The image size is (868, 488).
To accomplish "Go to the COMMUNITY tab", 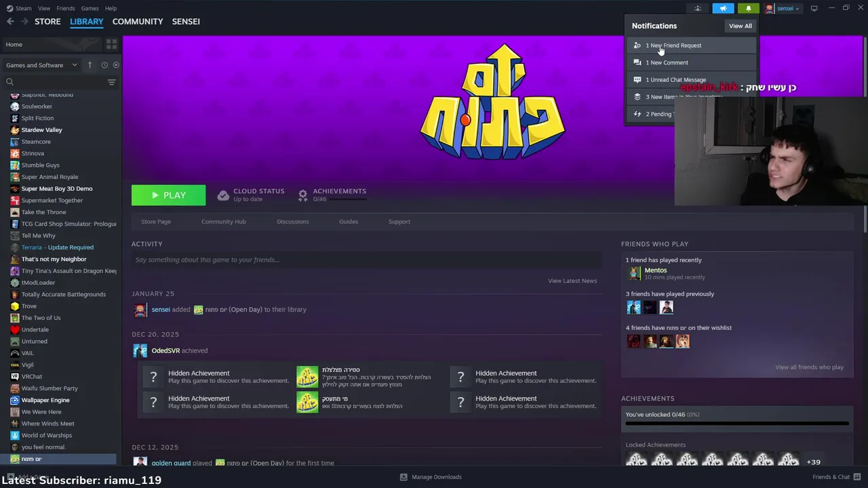I will (x=138, y=22).
